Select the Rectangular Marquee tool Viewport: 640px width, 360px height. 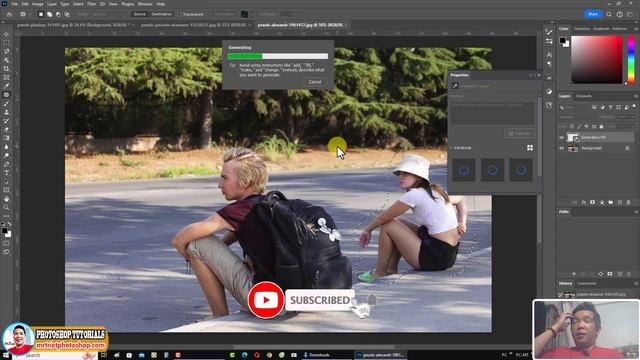click(6, 43)
